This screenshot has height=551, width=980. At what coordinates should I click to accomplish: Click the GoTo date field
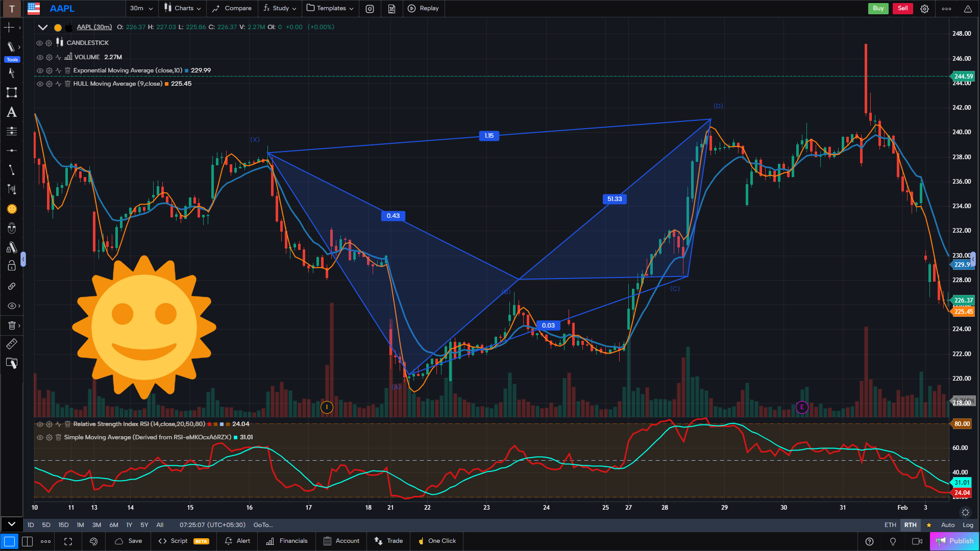pos(263,525)
